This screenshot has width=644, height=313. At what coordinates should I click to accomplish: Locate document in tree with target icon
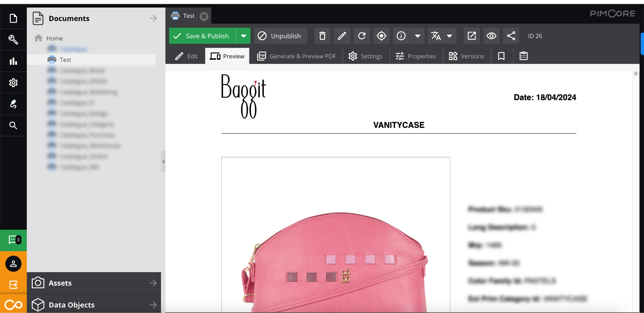point(381,36)
